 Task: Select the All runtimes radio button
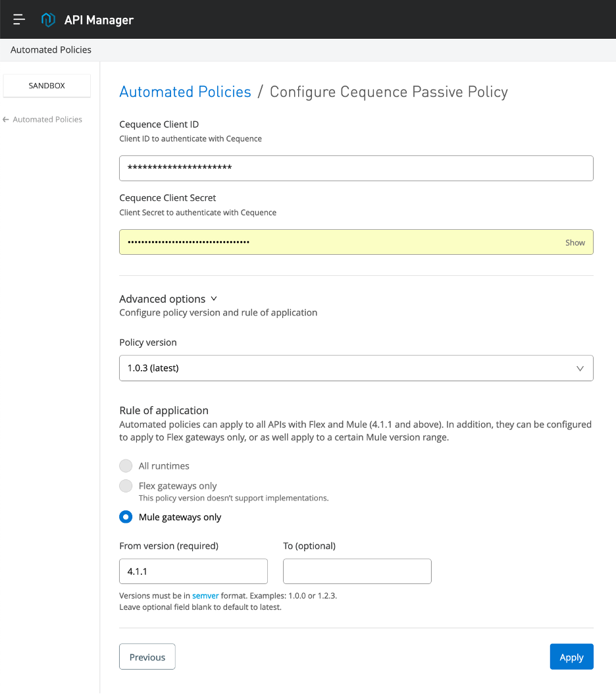coord(126,466)
